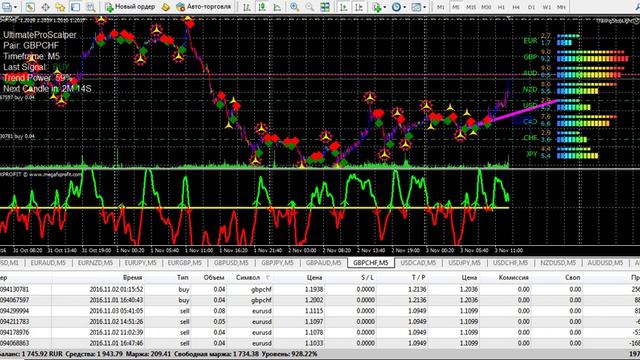
Task: Expand the New Chart dropdown arrow
Action: coord(16,7)
